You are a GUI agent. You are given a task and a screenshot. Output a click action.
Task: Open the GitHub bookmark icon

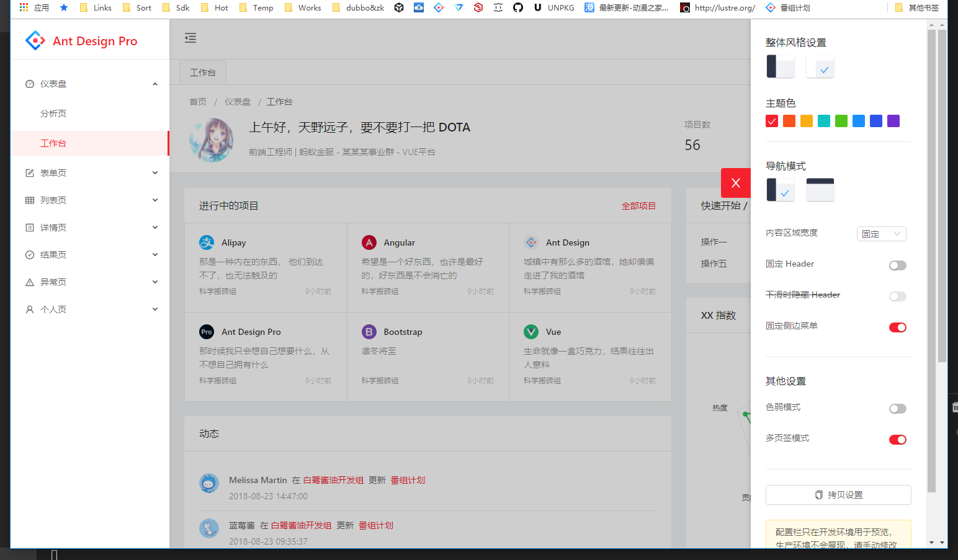[518, 7]
